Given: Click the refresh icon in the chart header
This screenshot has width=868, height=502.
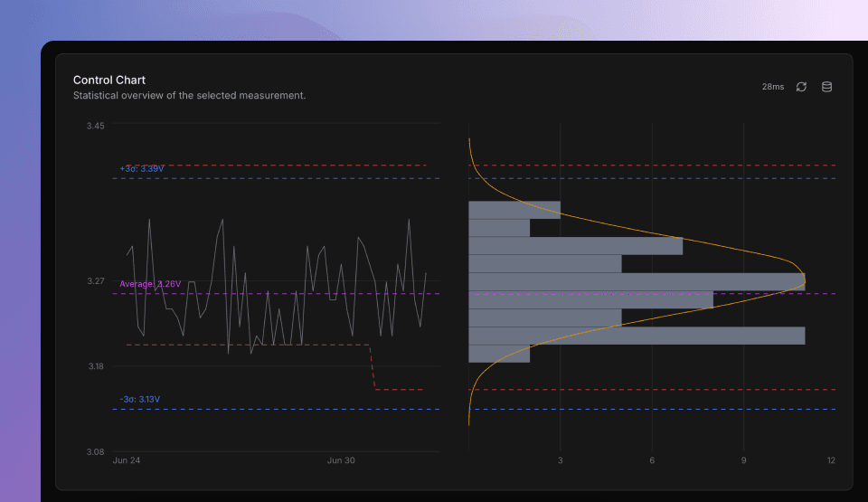Looking at the screenshot, I should pyautogui.click(x=801, y=87).
